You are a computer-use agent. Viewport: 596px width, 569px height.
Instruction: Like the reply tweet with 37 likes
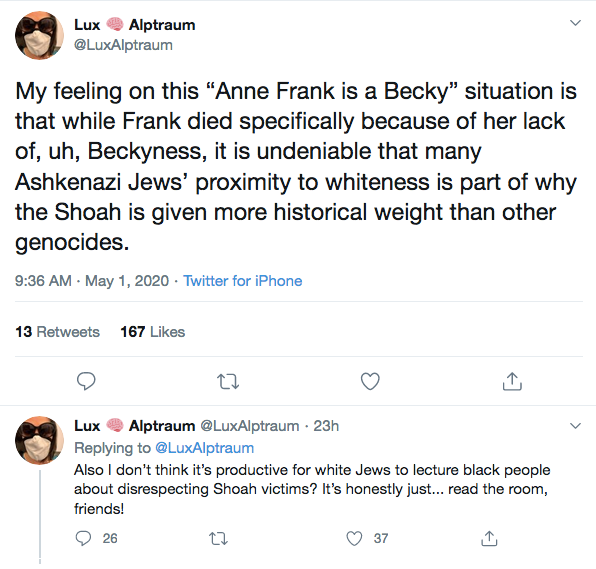[354, 538]
